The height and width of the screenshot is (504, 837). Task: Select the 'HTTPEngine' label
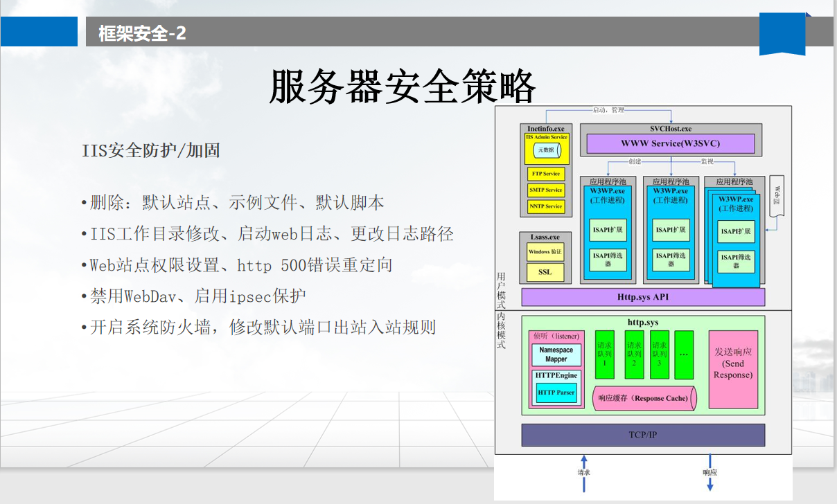[x=556, y=375]
